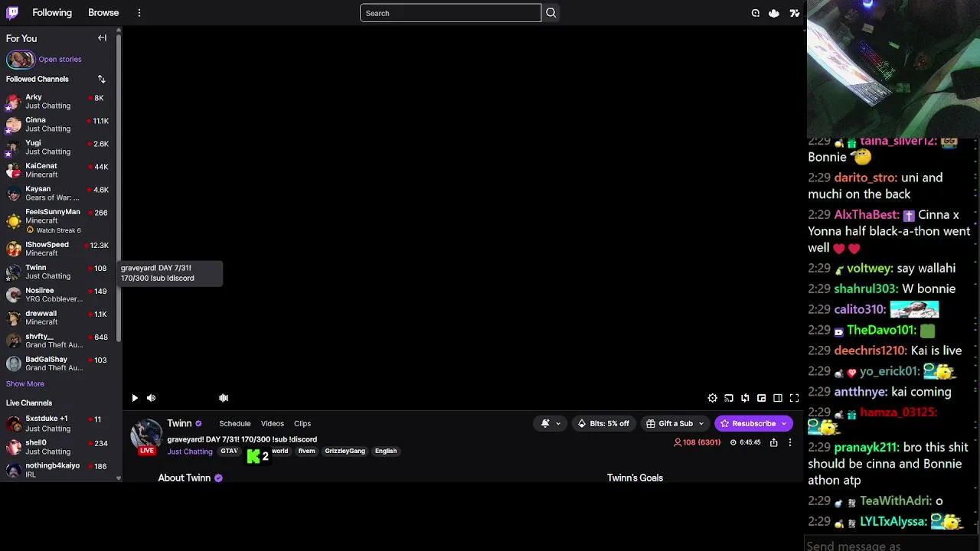Open KaiCenat's channel avatar
The image size is (980, 551).
14,171
